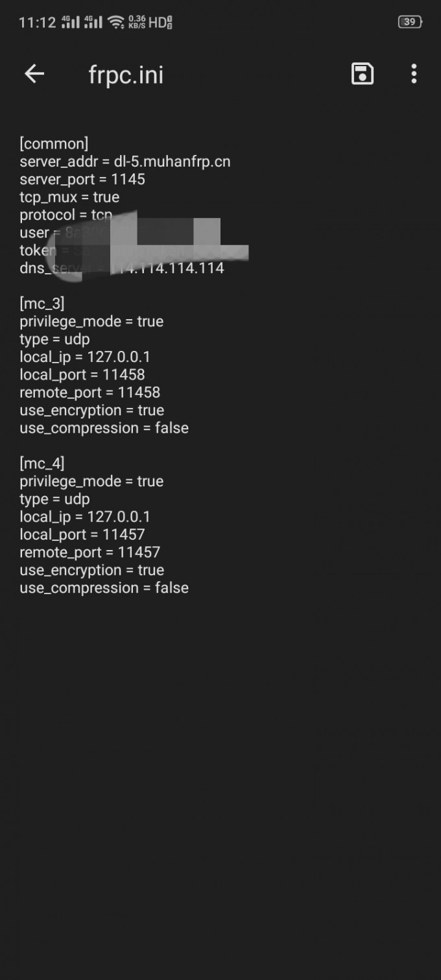Viewport: 441px width, 980px height.
Task: Click the local_port = 11458 line
Action: point(82,375)
